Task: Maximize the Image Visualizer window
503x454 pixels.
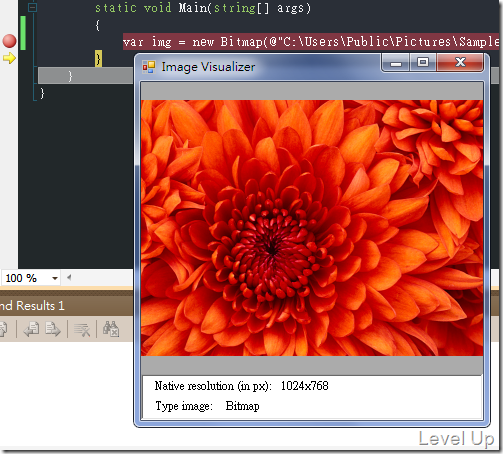Action: (x=423, y=62)
